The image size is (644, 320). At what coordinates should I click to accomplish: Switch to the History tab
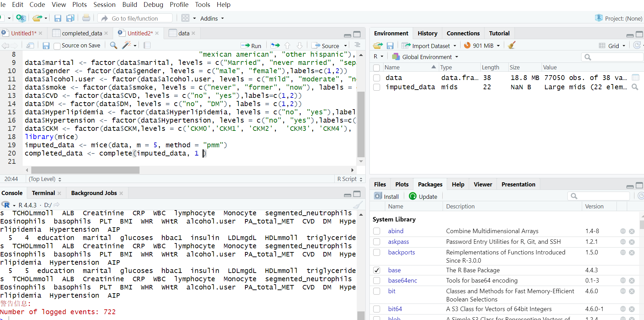coord(428,33)
